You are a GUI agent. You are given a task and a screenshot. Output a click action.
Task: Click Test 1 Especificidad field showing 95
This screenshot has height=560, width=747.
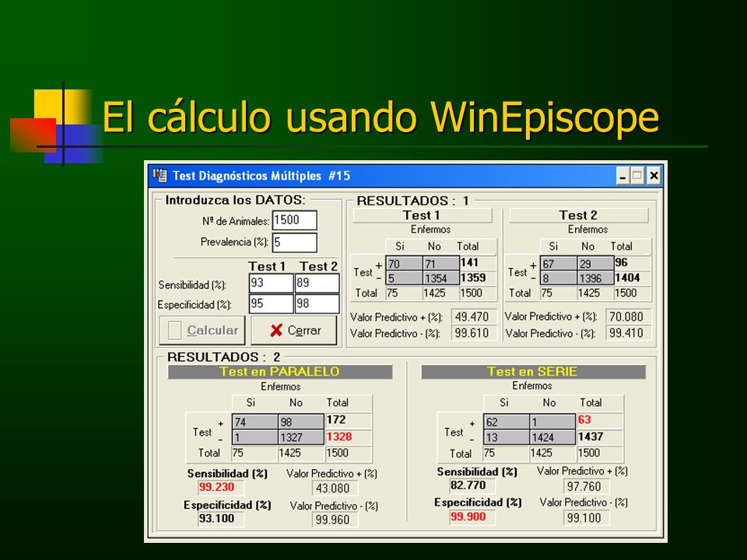271,304
